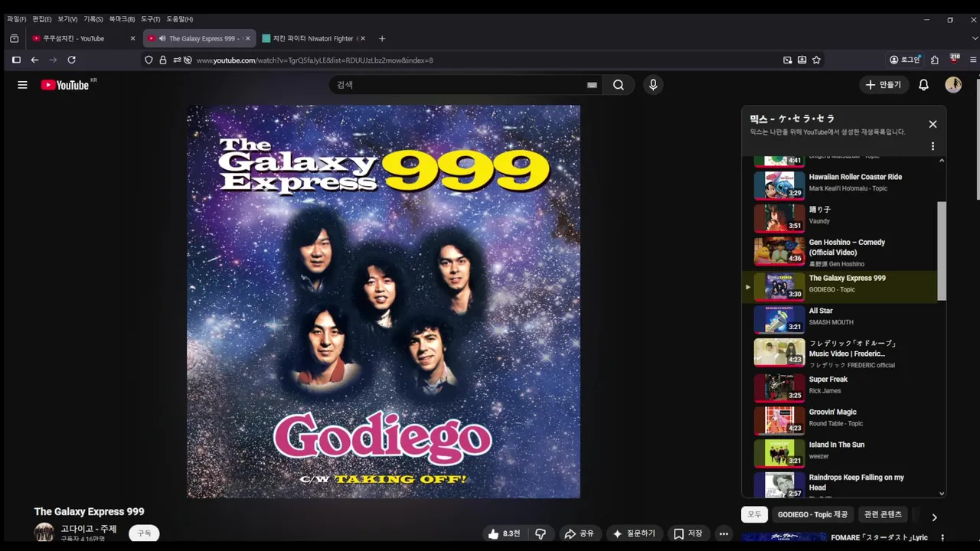Click the 저장 save button

[x=687, y=533]
